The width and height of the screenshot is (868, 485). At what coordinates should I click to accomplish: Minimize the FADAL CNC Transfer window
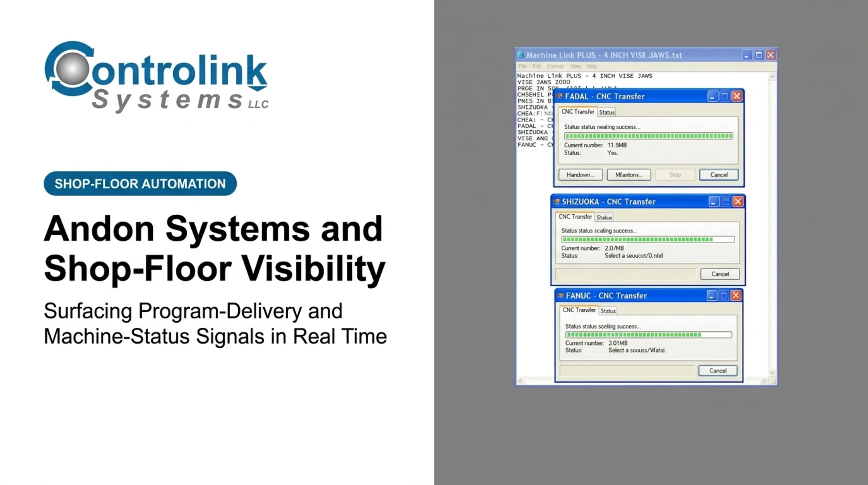click(712, 96)
